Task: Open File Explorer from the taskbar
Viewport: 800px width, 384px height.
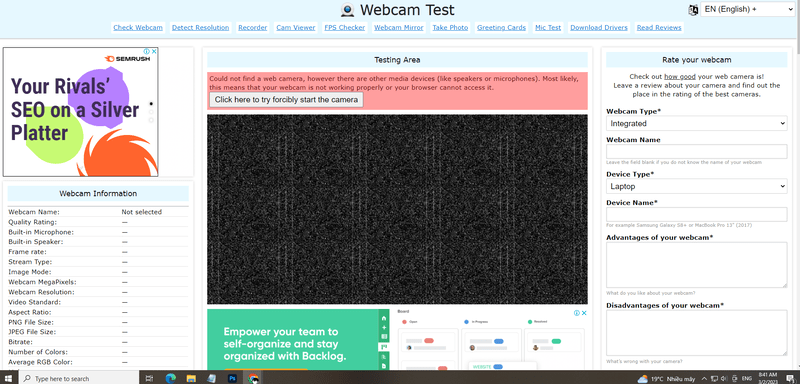Action: point(191,378)
